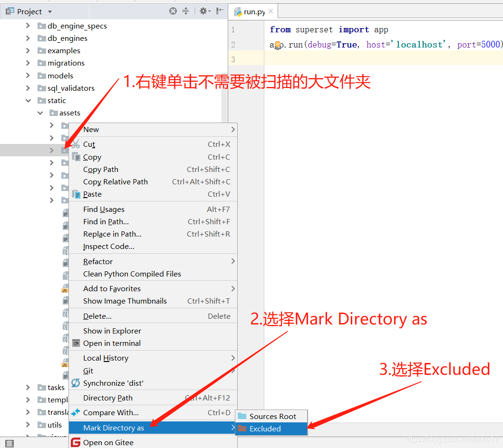Click the Python file icon on run.py tab
The width and height of the screenshot is (503, 448).
[x=238, y=12]
